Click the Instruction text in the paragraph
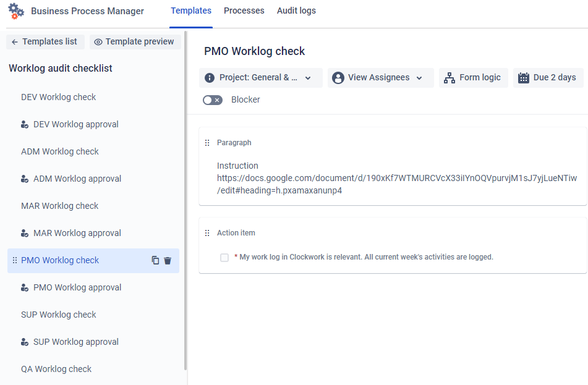The height and width of the screenshot is (385, 588). coord(237,166)
